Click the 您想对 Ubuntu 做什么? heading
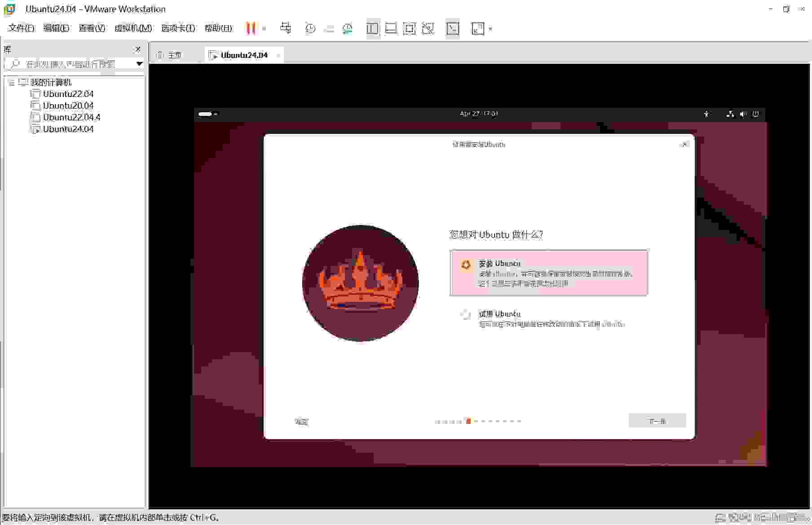This screenshot has width=812, height=525. point(496,234)
